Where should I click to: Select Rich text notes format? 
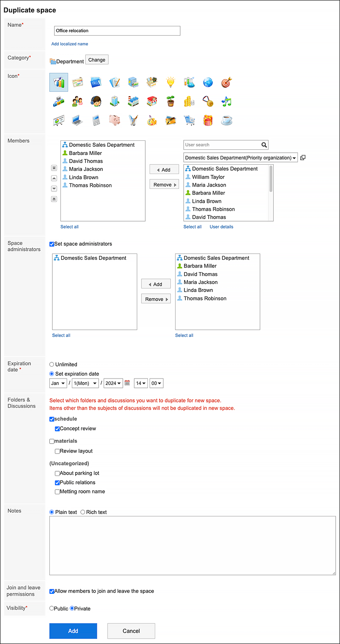pyautogui.click(x=83, y=512)
